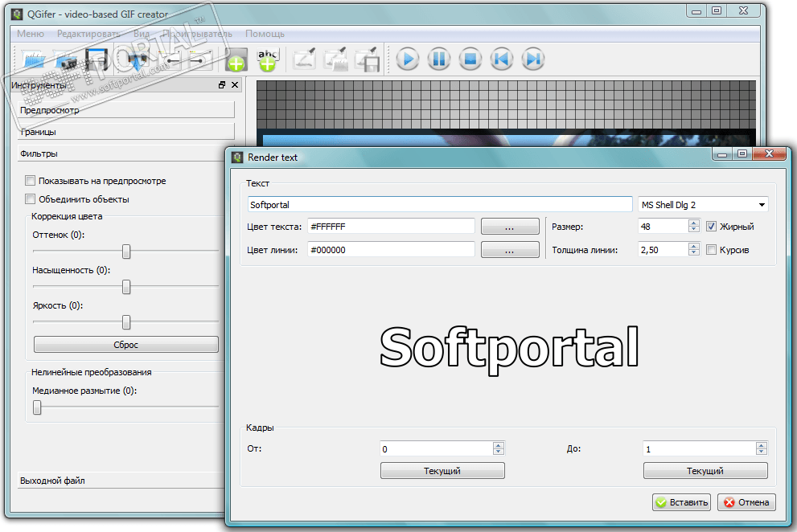The height and width of the screenshot is (532, 797).
Task: Select the Фильтры section
Action: (x=122, y=153)
